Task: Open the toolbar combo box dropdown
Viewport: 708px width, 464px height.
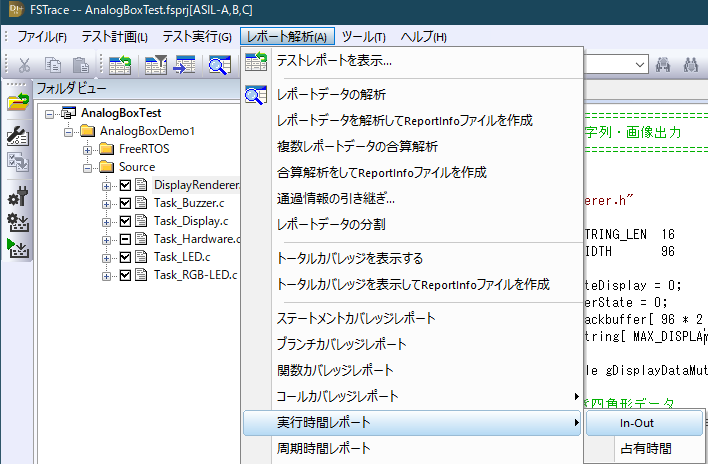Action: click(639, 65)
